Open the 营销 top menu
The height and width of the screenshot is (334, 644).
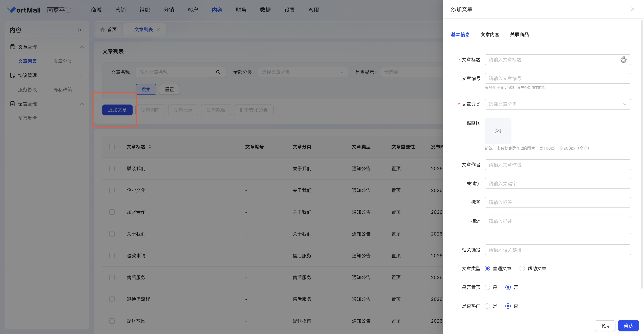pyautogui.click(x=120, y=10)
